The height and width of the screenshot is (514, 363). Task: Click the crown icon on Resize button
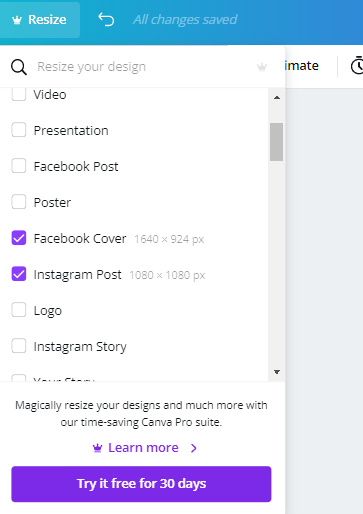tap(17, 20)
